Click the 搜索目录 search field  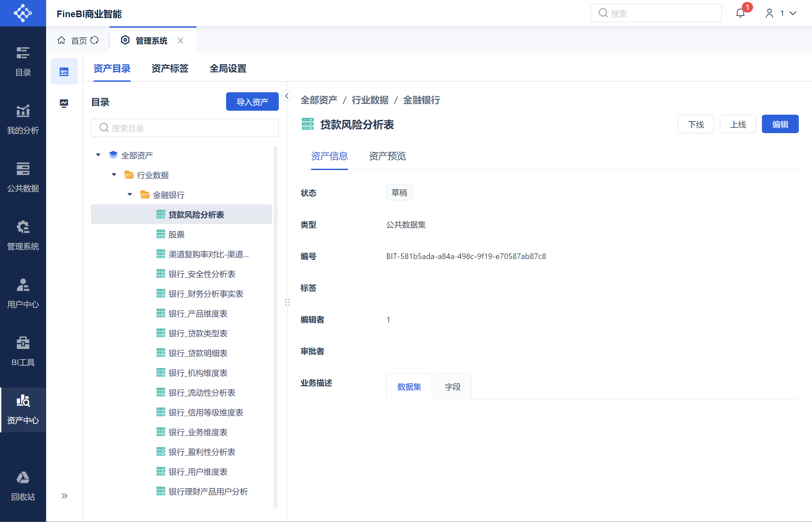(x=185, y=128)
